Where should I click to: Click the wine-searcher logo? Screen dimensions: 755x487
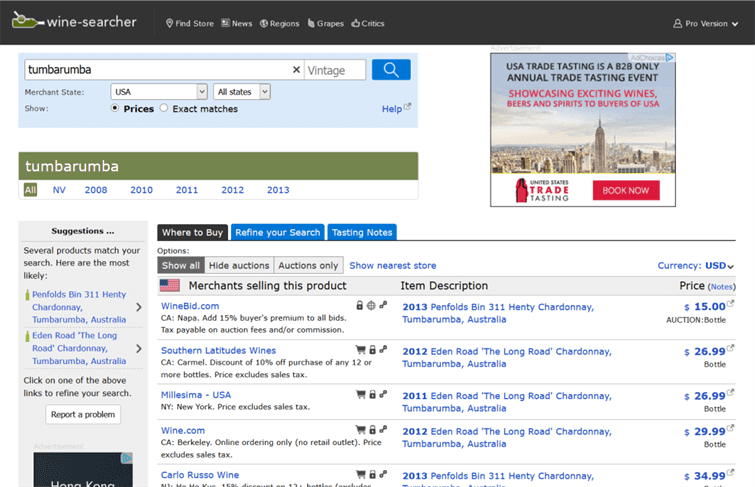74,21
